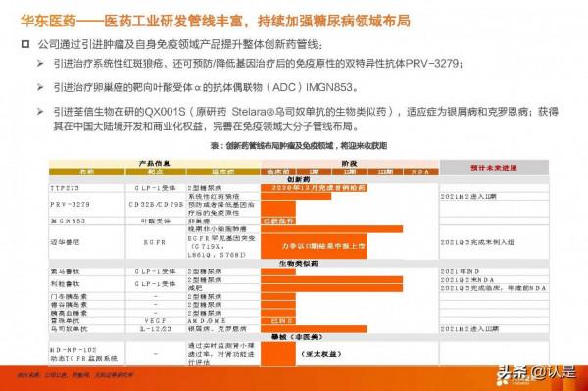The width and height of the screenshot is (588, 391).
Task: Click the line starting 其在中国大陆境开发
Action: click(x=206, y=126)
